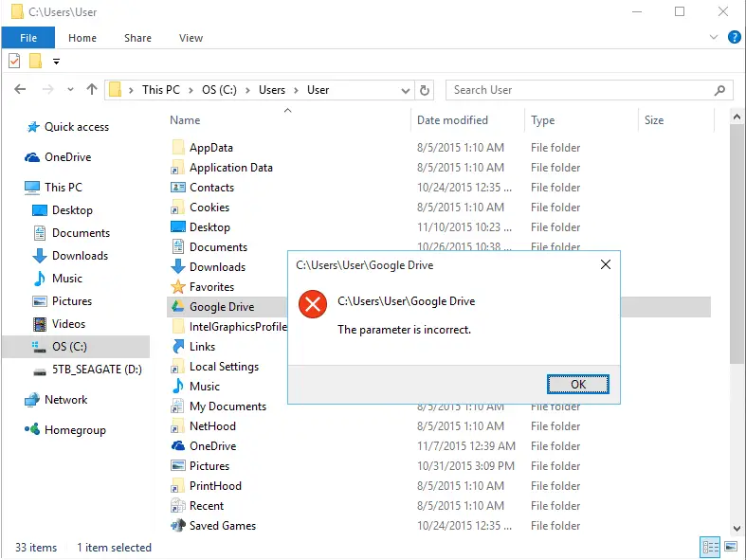Image resolution: width=746 pixels, height=560 pixels.
Task: Open the View ribbon tab
Action: pos(191,38)
